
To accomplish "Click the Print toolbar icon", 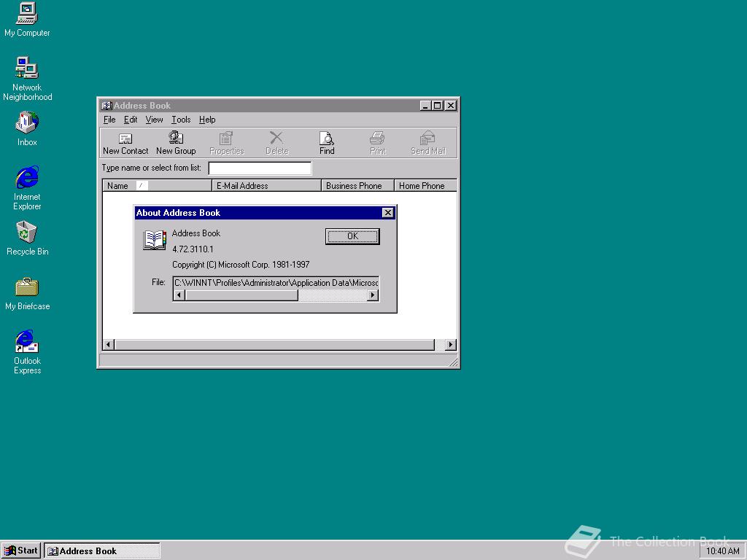I will [x=377, y=143].
